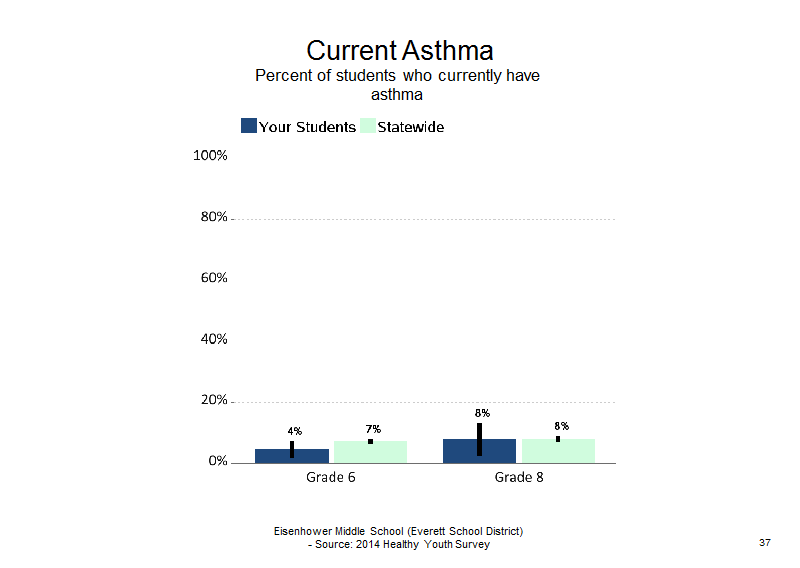This screenshot has width=800, height=568.
Task: Click the 100% y-axis label
Action: pyautogui.click(x=210, y=155)
